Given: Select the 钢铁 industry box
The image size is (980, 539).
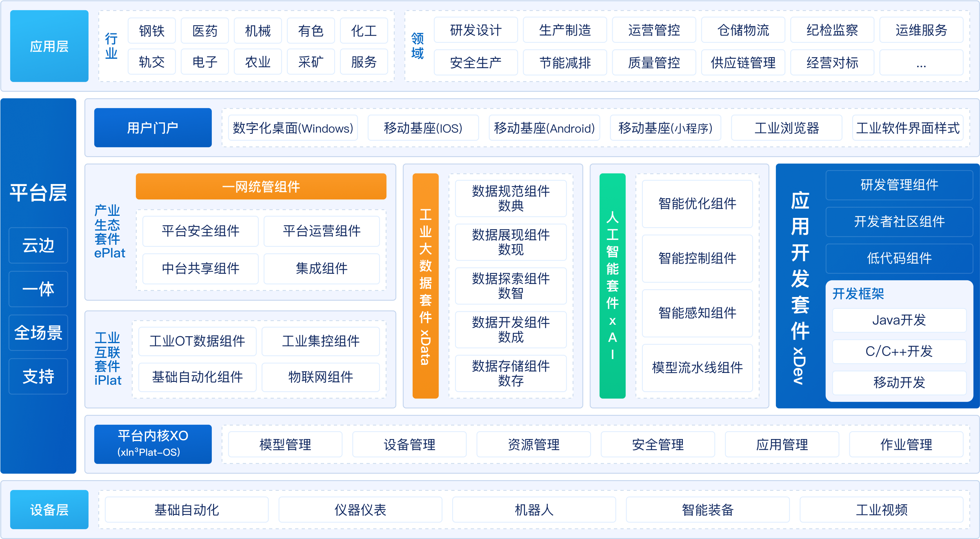Looking at the screenshot, I should [151, 30].
